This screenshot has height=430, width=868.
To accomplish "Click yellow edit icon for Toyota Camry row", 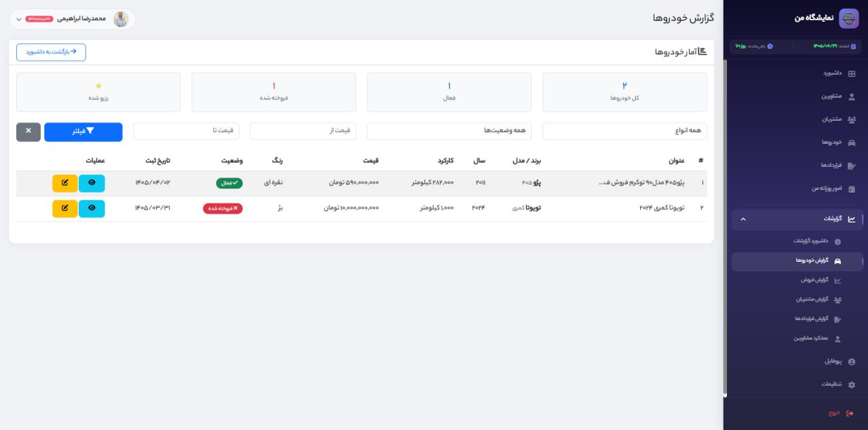I will coord(65,208).
